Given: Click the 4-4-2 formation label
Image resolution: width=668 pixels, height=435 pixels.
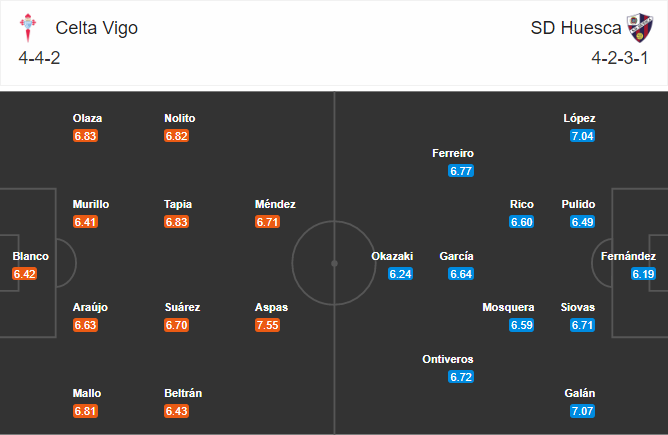Looking at the screenshot, I should (39, 58).
